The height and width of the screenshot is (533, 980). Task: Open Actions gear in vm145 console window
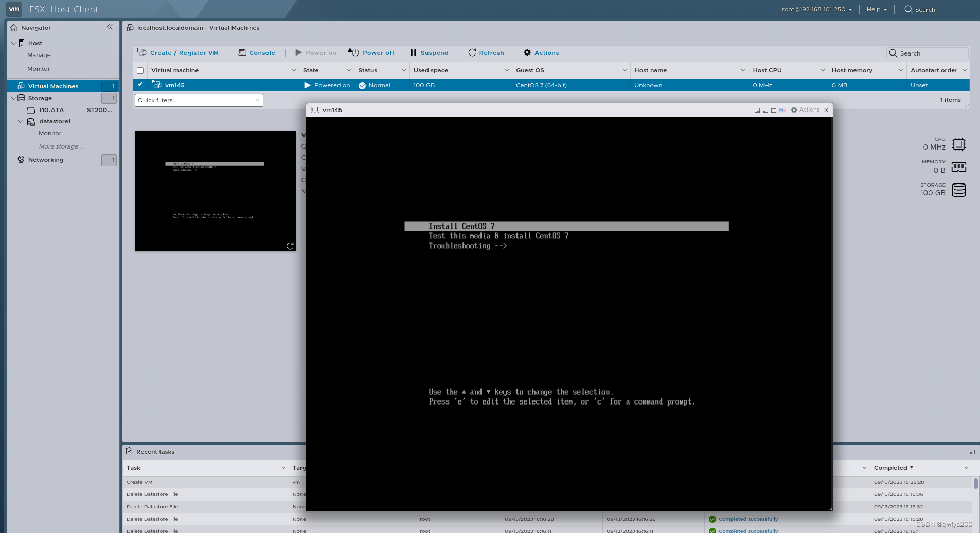(805, 110)
